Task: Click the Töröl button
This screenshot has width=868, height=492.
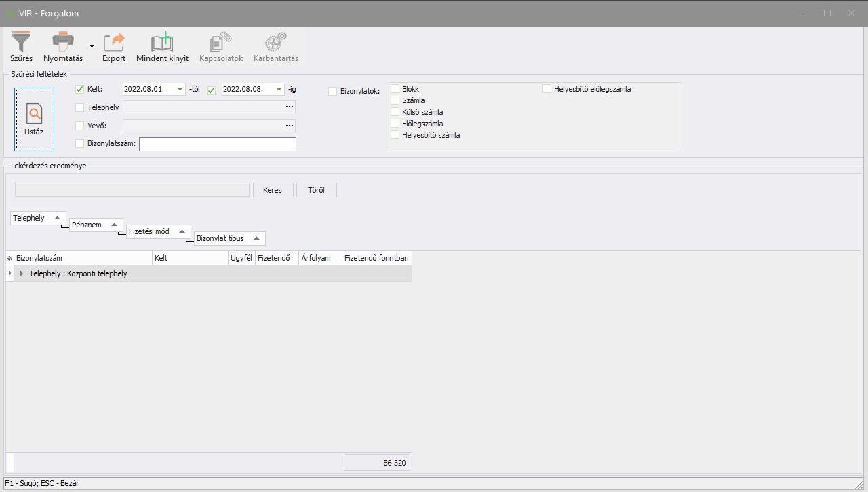Action: 316,190
